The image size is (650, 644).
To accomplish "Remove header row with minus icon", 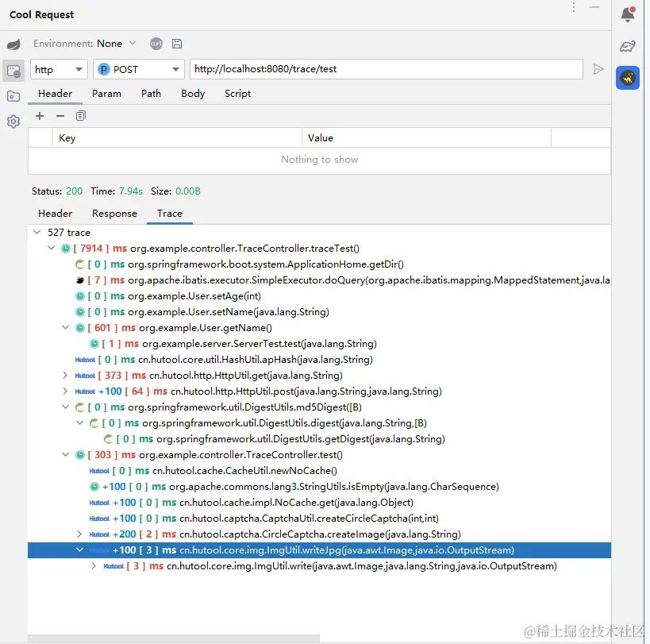I will pos(60,116).
